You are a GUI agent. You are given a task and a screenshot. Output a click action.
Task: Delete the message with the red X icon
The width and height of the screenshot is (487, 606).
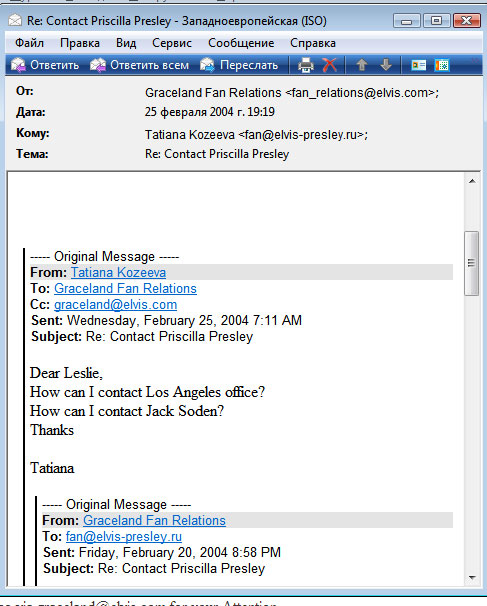tap(329, 65)
